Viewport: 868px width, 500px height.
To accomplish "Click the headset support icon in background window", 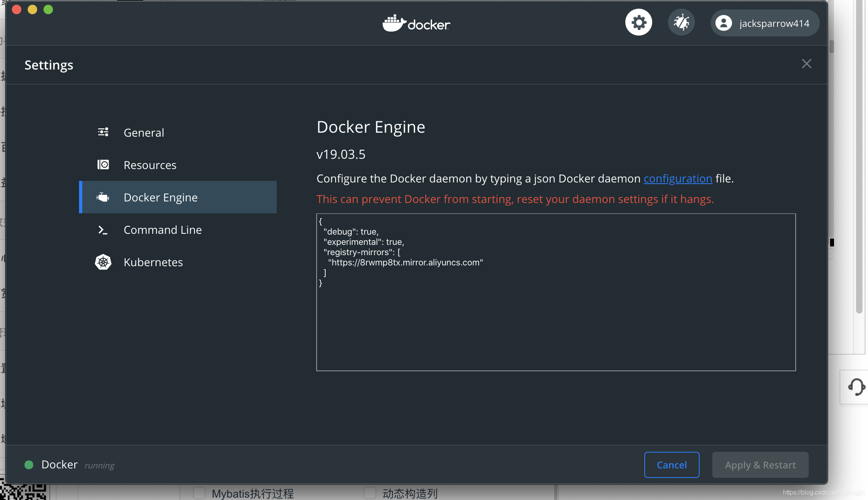I will [x=856, y=387].
